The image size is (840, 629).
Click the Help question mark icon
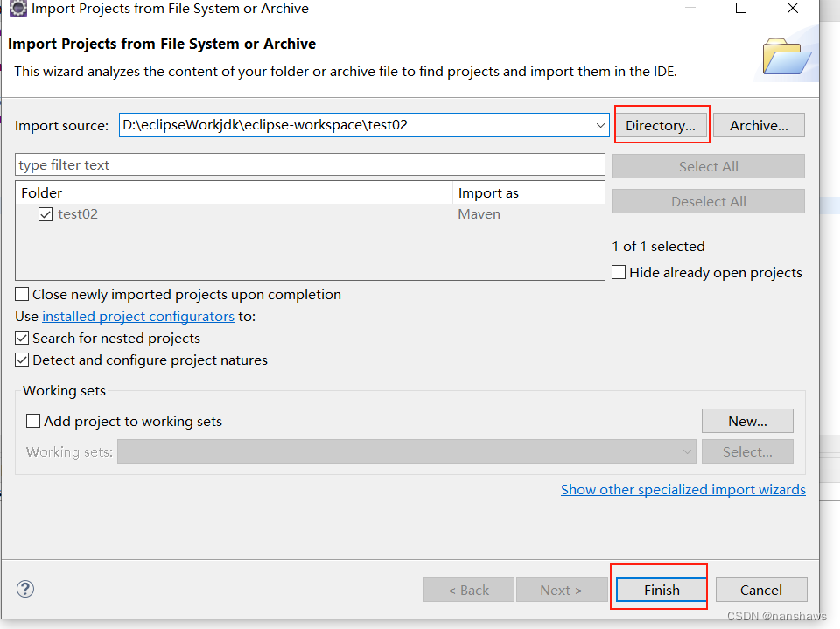24,589
